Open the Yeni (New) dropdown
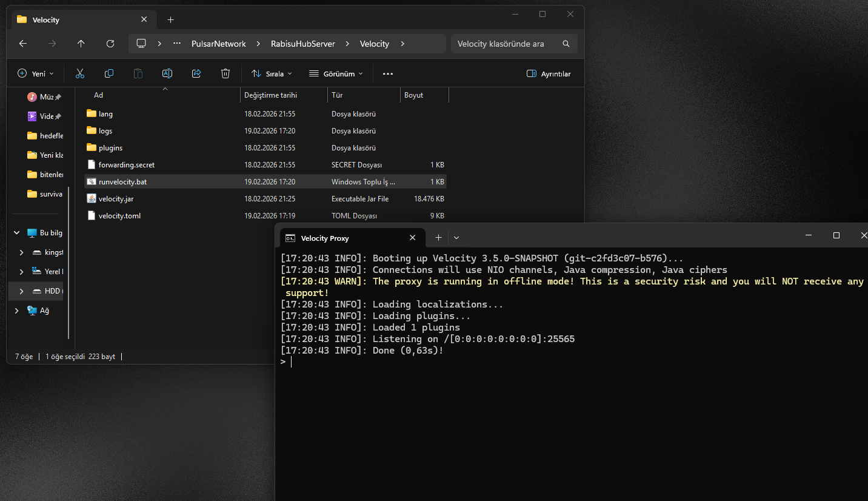868x501 pixels. pos(36,73)
